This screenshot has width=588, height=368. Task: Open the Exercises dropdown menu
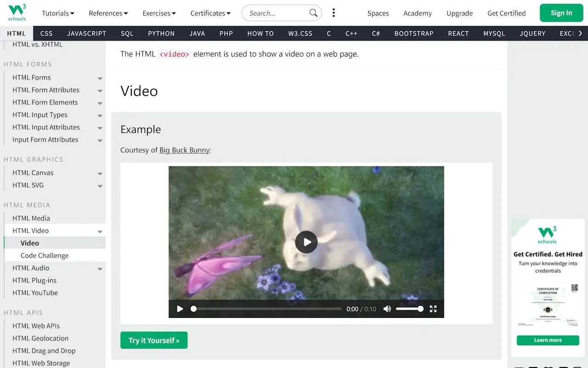click(x=159, y=13)
